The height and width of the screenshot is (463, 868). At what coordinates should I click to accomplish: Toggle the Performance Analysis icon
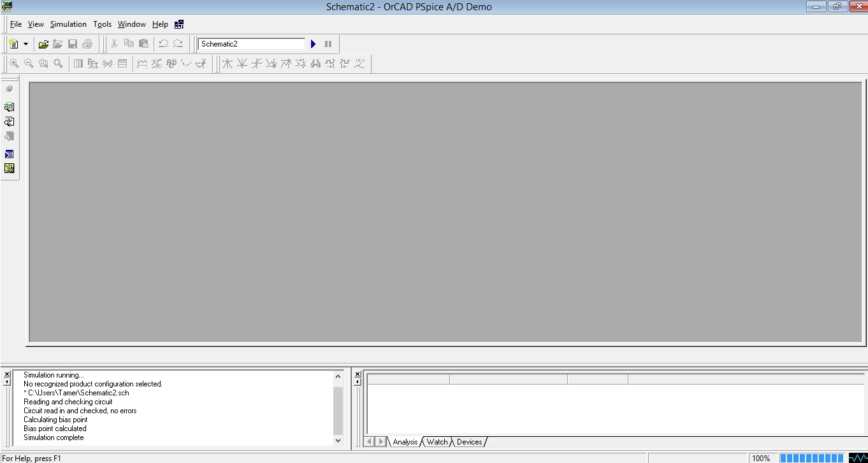(x=108, y=64)
